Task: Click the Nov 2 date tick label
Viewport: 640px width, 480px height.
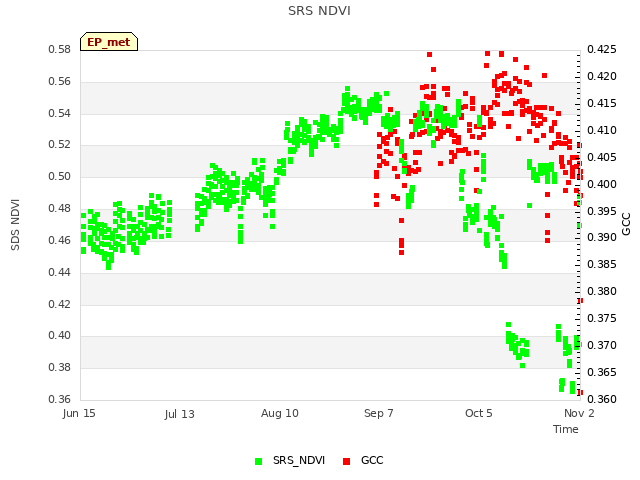Action: tap(579, 413)
